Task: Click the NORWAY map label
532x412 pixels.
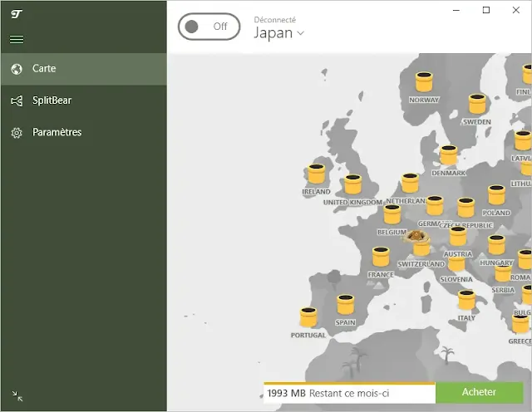Action: tap(424, 100)
